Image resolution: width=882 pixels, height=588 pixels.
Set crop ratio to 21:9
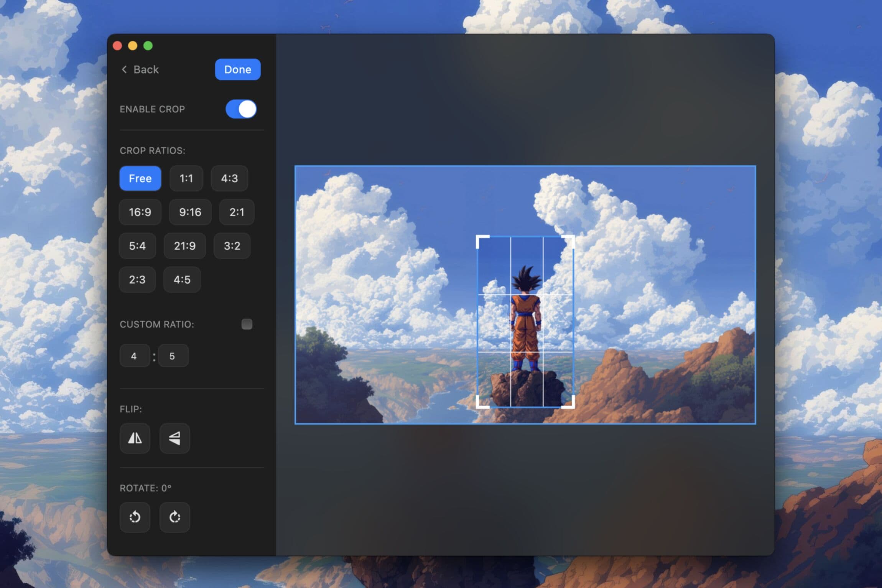185,246
